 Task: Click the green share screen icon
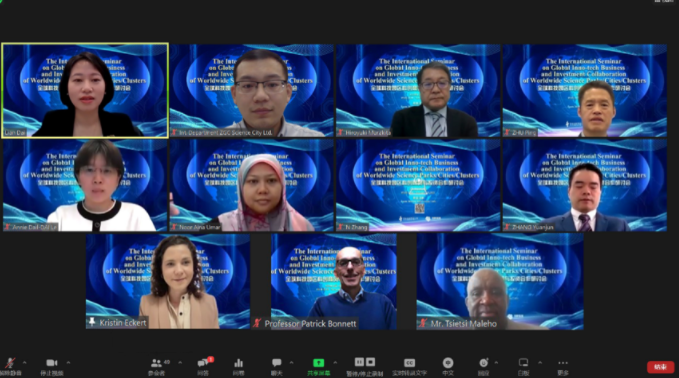318,363
